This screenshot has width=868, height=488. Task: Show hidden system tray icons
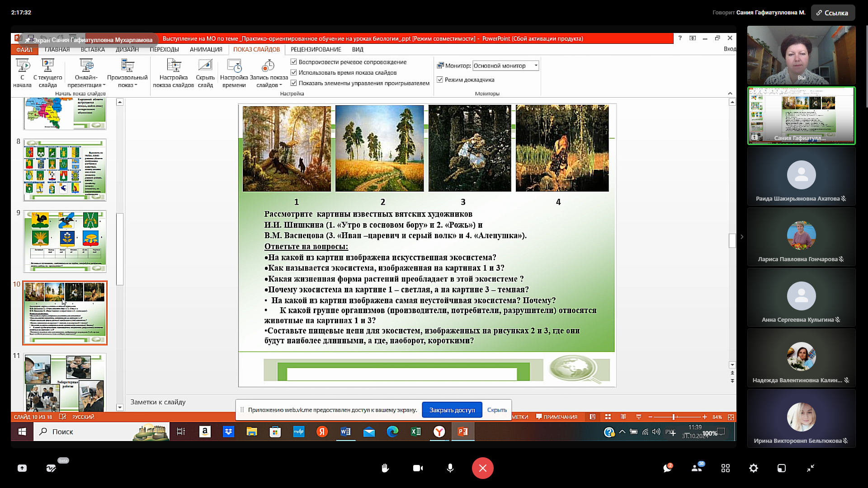coord(622,432)
